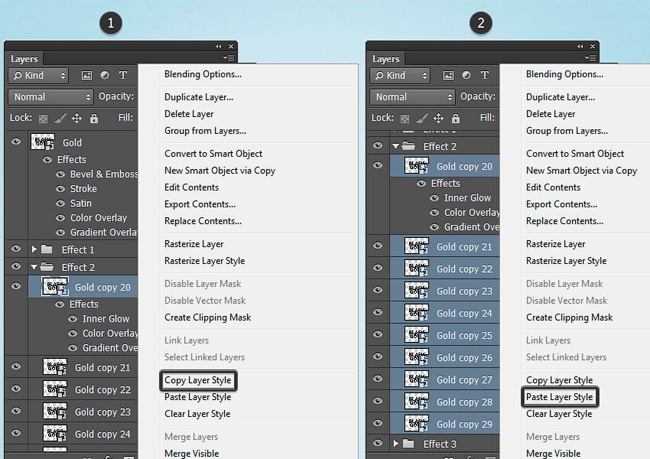Click adjustment layer filter icon in left panel

[105, 75]
